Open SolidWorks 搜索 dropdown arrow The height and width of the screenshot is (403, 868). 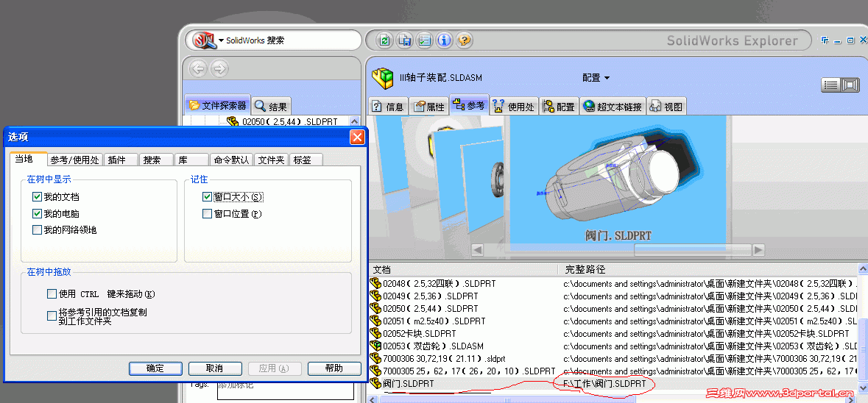coord(222,40)
